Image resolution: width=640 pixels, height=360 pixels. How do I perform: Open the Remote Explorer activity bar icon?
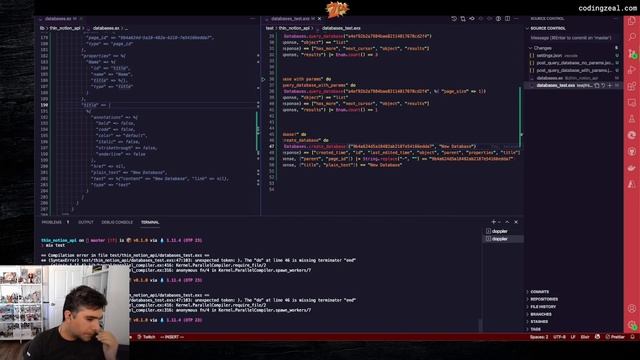(x=632, y=102)
